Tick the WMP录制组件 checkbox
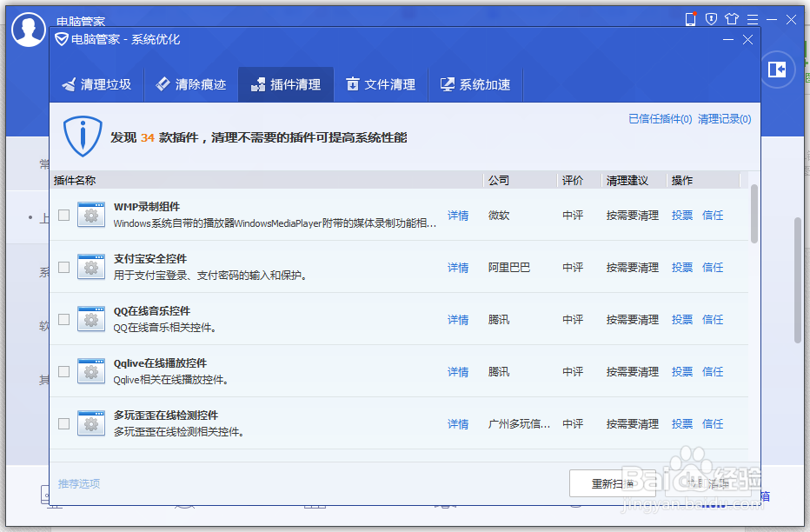 [x=64, y=215]
